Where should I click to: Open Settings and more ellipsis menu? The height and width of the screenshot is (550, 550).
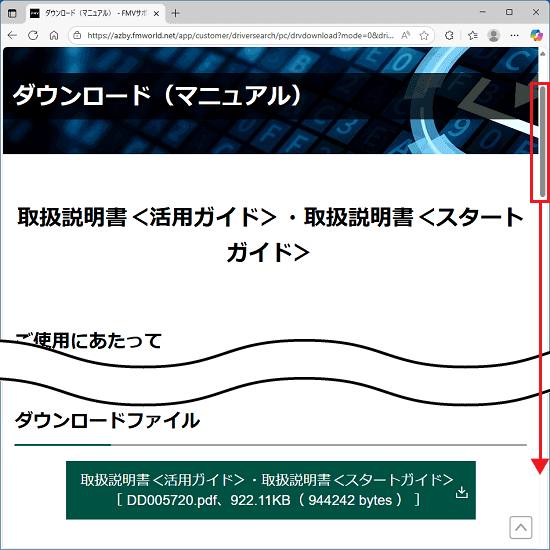[514, 35]
